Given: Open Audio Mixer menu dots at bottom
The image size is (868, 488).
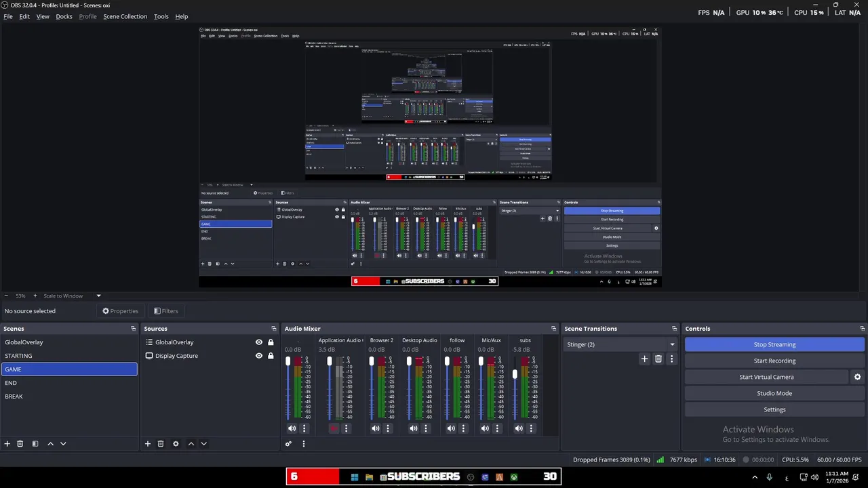Looking at the screenshot, I should [x=304, y=444].
